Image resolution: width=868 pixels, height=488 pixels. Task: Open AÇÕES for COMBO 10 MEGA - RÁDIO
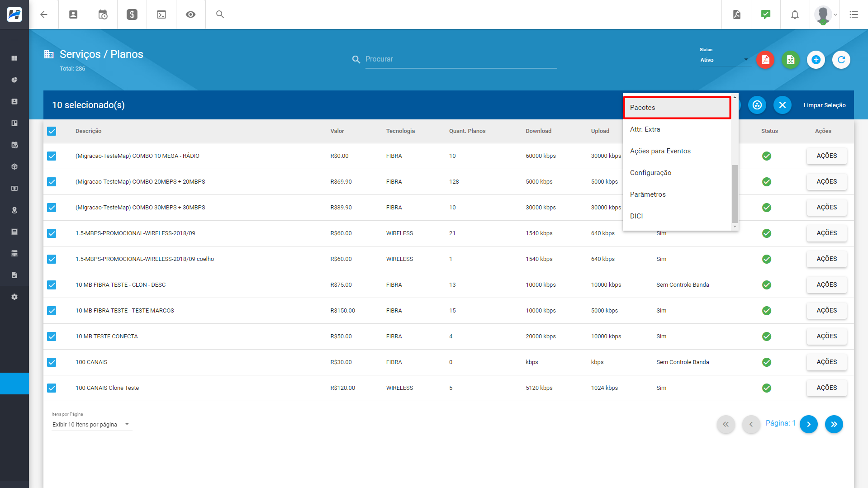pos(826,156)
